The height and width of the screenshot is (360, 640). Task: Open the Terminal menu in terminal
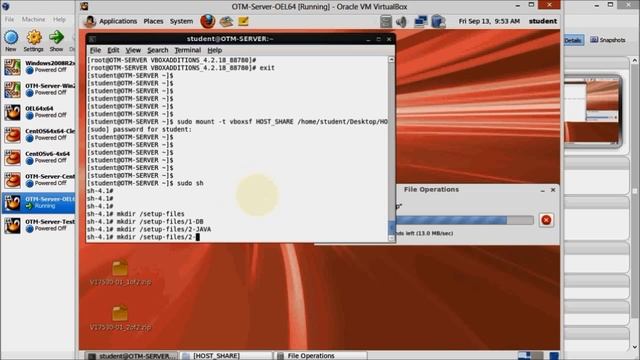pos(187,50)
